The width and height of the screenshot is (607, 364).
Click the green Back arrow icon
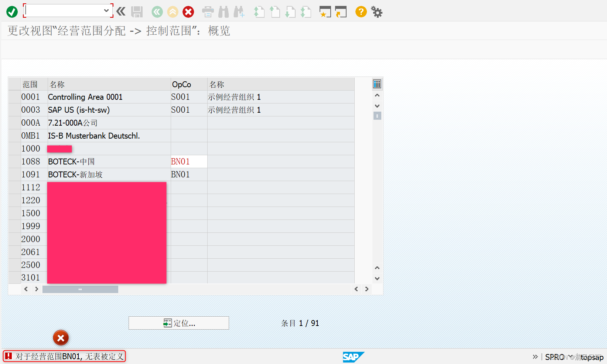coord(157,12)
